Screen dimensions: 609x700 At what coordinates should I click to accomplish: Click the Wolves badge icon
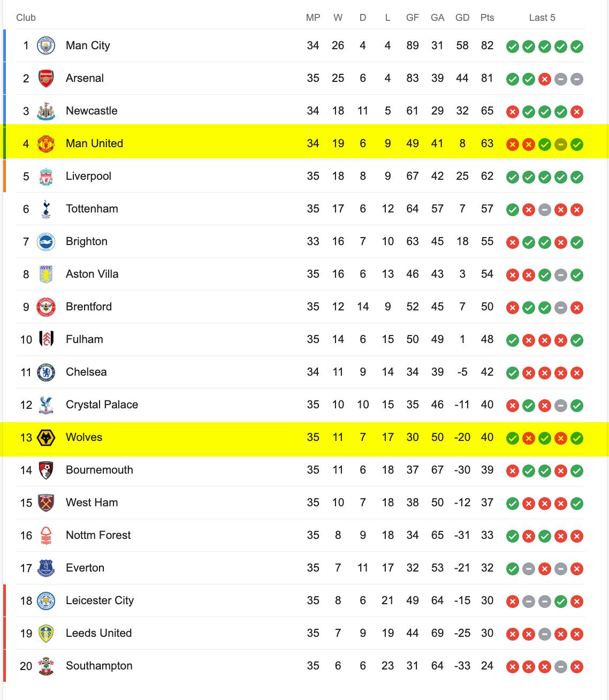(46, 437)
